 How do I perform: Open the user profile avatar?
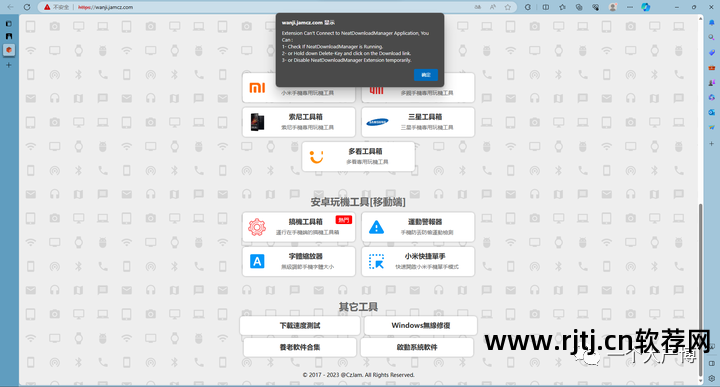tap(613, 7)
